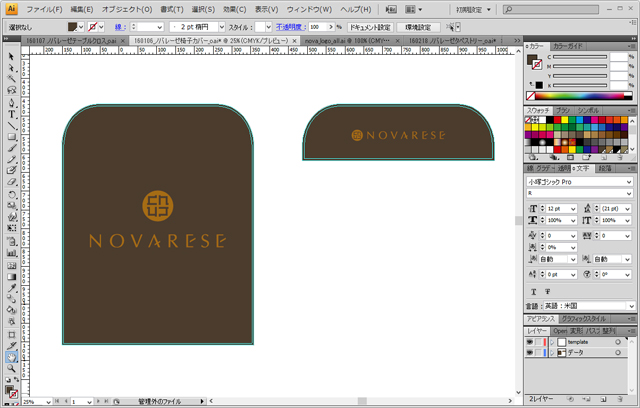Image resolution: width=640 pixels, height=408 pixels.
Task: Select the Mesh tool
Action: point(11,266)
